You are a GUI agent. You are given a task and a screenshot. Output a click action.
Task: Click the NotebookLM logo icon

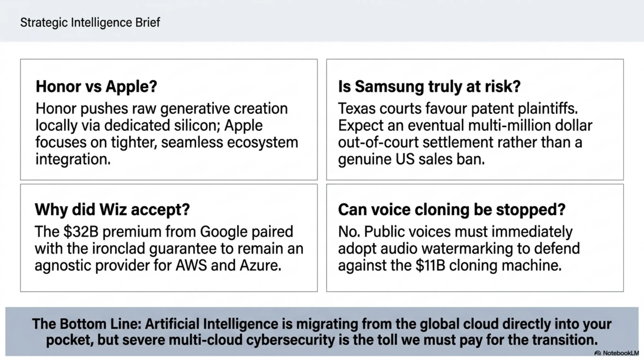(597, 353)
